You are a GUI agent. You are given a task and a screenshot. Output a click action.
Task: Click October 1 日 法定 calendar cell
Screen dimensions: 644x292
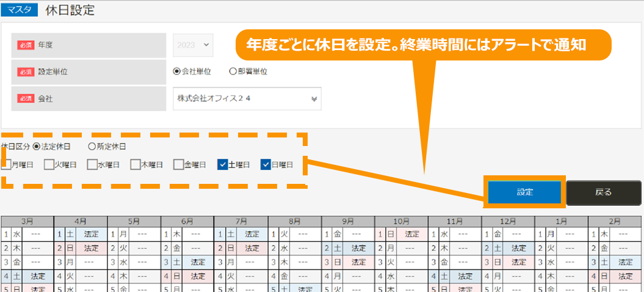(401, 234)
